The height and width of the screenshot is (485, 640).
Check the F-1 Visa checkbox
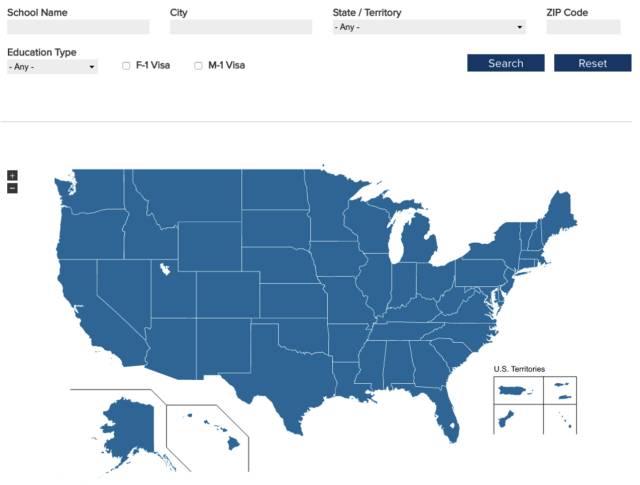tap(126, 66)
